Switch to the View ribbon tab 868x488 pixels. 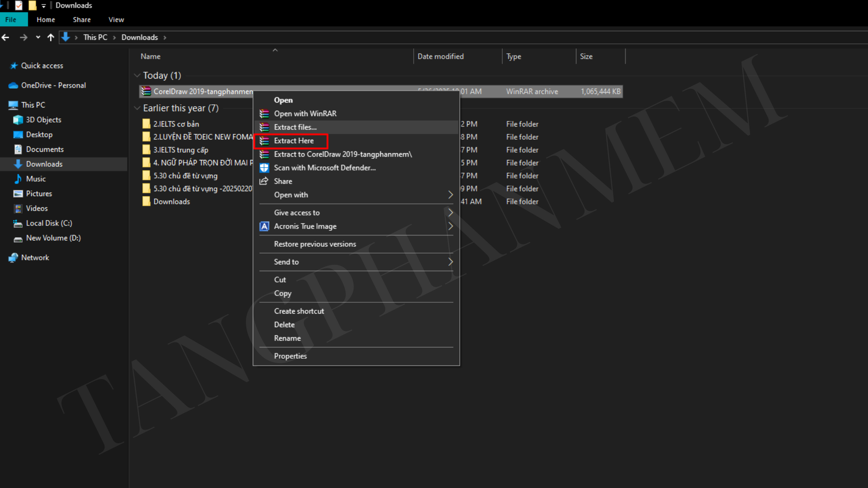click(116, 20)
